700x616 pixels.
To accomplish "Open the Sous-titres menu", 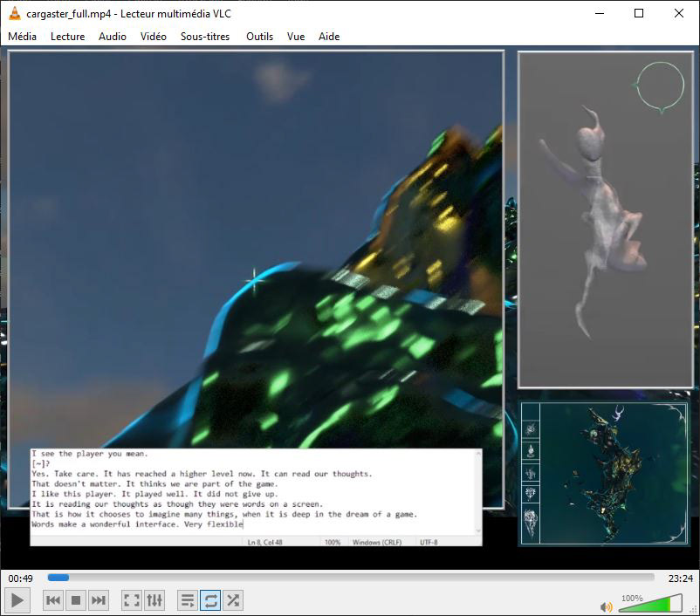I will click(x=205, y=37).
